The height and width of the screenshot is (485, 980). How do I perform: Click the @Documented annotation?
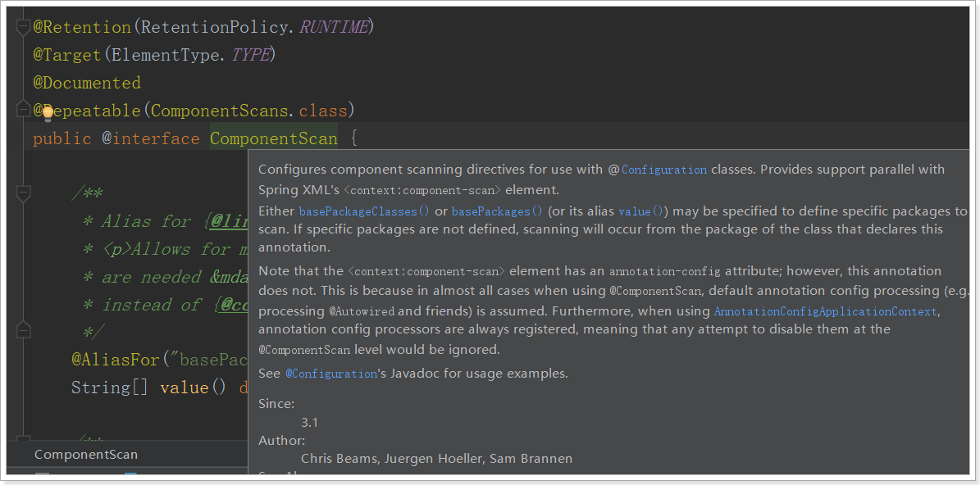point(87,83)
